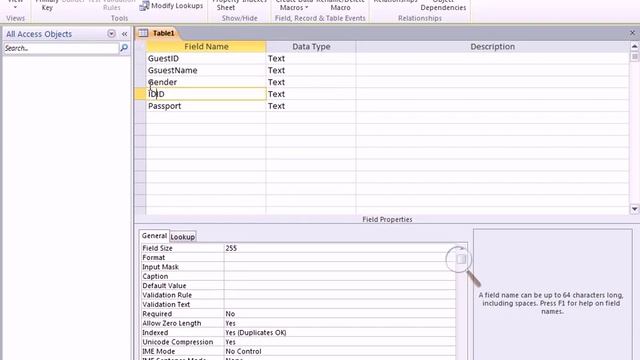Close the Table1 design window
The height and width of the screenshot is (360, 640).
pyautogui.click(x=632, y=33)
